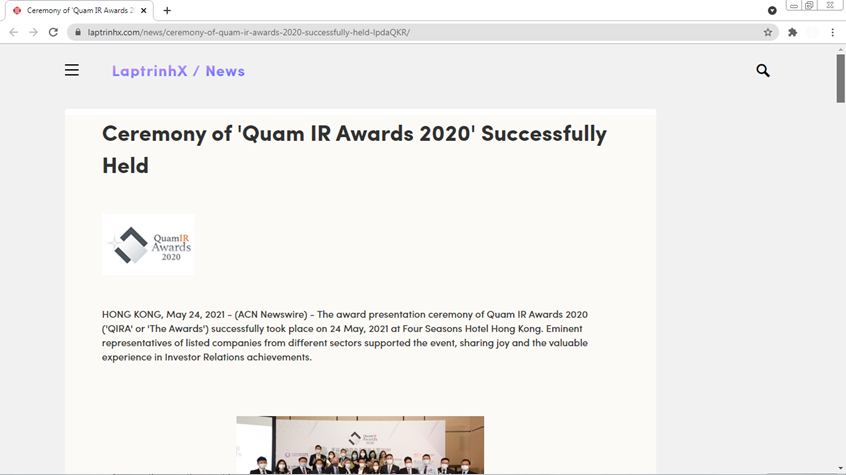
Task: Click the laptrinhx.com address bar
Action: coord(422,32)
